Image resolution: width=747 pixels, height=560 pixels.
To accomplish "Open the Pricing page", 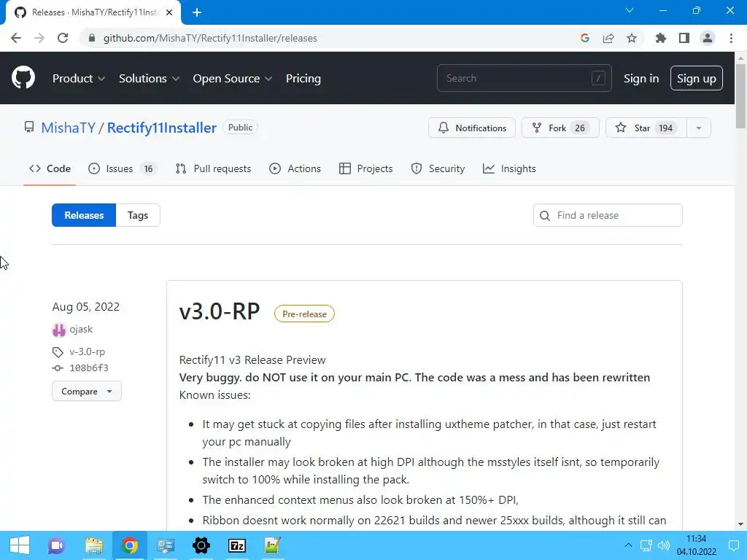I will pyautogui.click(x=303, y=79).
